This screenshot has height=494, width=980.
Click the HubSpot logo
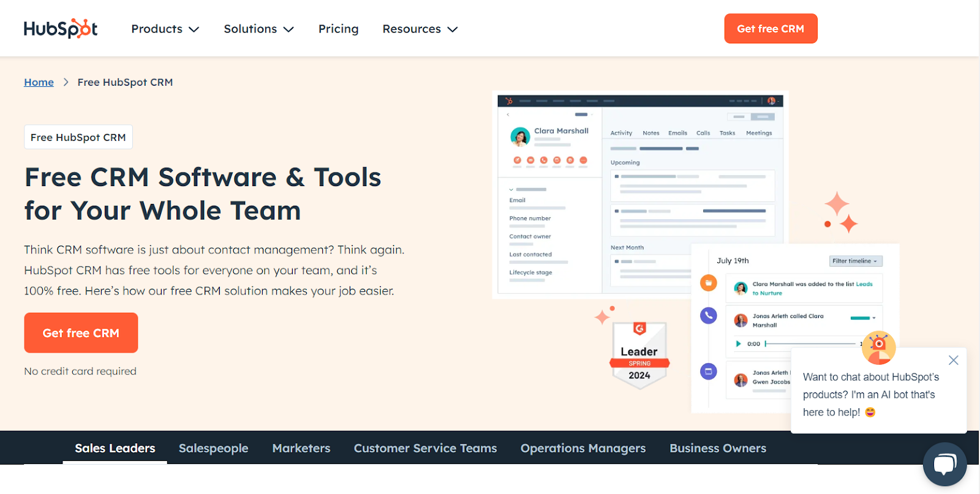click(x=61, y=29)
